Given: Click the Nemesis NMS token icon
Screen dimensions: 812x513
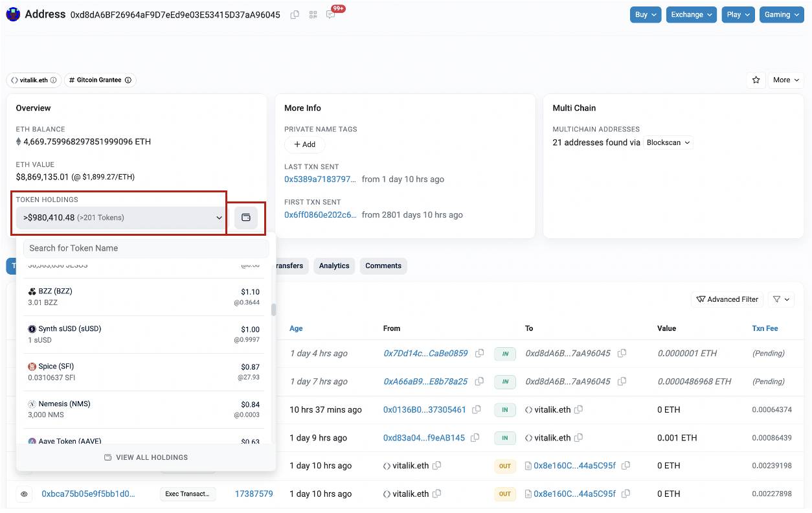Looking at the screenshot, I should pyautogui.click(x=32, y=404).
